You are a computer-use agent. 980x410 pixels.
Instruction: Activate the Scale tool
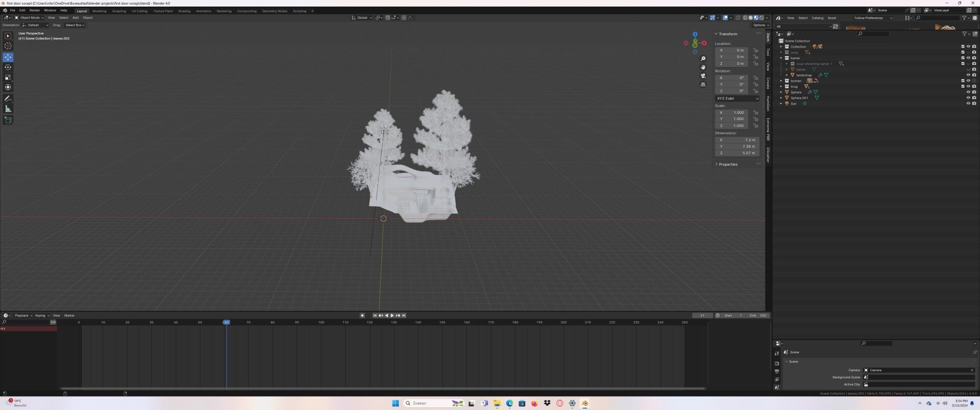coord(8,77)
